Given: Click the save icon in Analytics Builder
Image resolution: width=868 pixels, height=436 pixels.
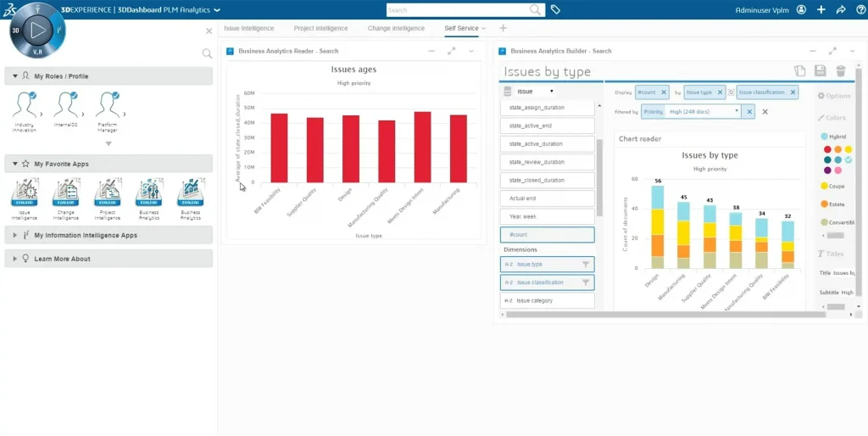Looking at the screenshot, I should coord(820,71).
